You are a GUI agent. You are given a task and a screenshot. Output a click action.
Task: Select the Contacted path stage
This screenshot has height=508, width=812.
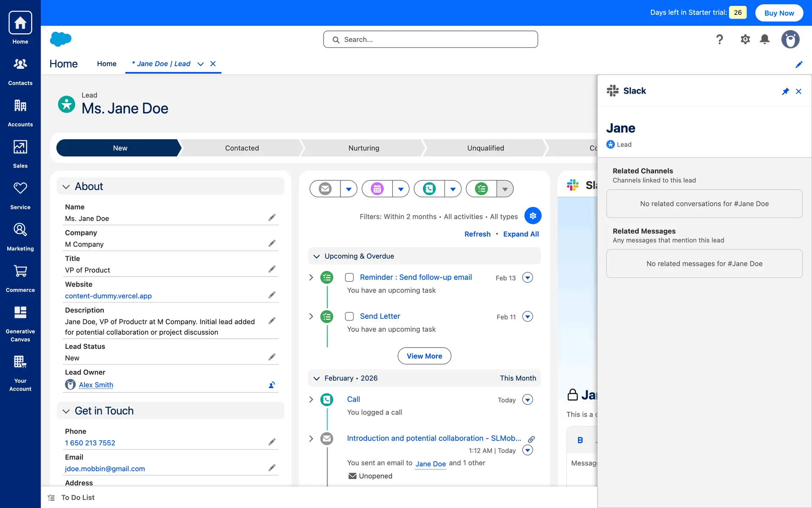coord(241,148)
